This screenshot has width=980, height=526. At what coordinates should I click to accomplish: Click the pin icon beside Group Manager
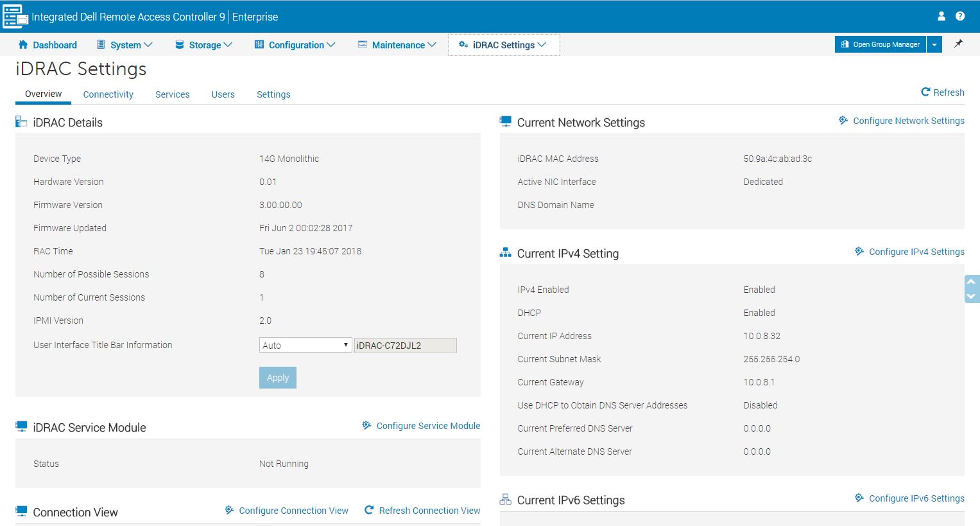click(x=958, y=44)
